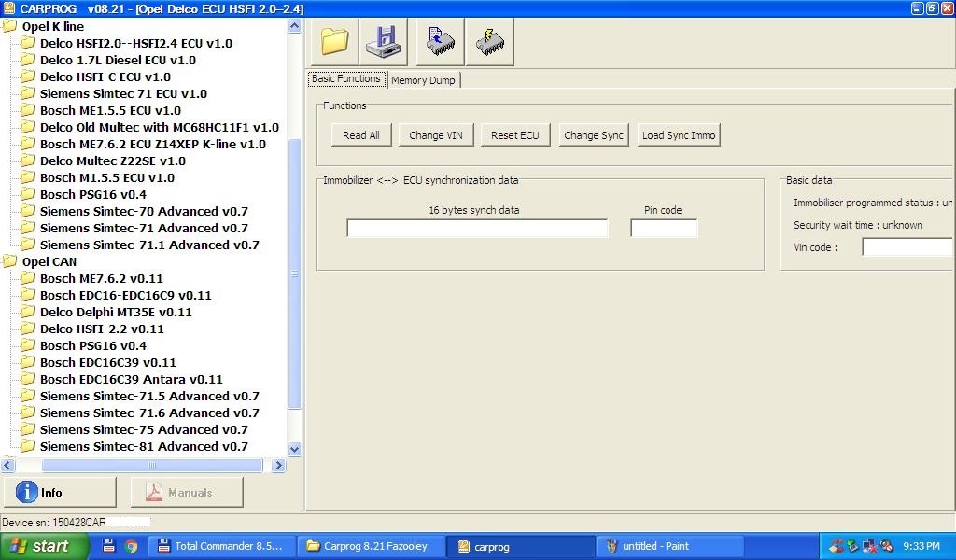Open the Windows start menu
The height and width of the screenshot is (560, 956).
(45, 546)
